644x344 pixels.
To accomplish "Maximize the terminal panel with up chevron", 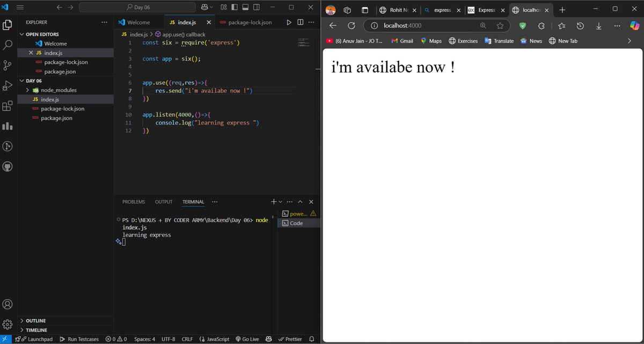I will click(300, 202).
